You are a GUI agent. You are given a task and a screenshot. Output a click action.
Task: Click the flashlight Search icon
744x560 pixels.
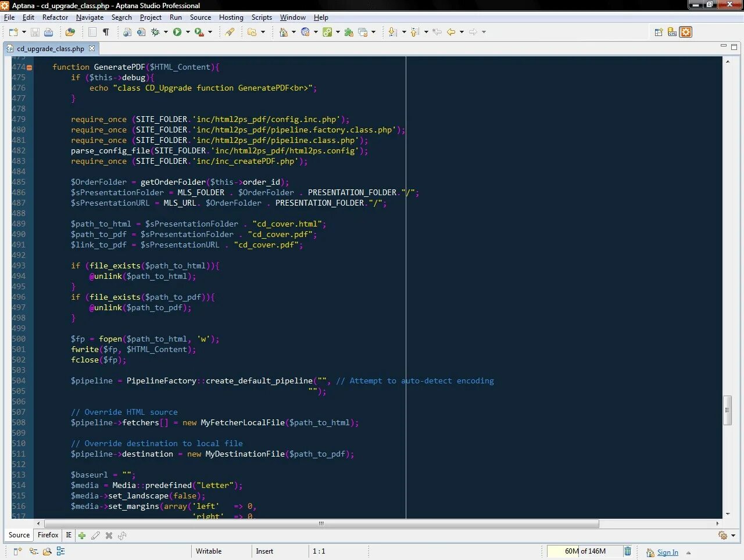coord(230,32)
